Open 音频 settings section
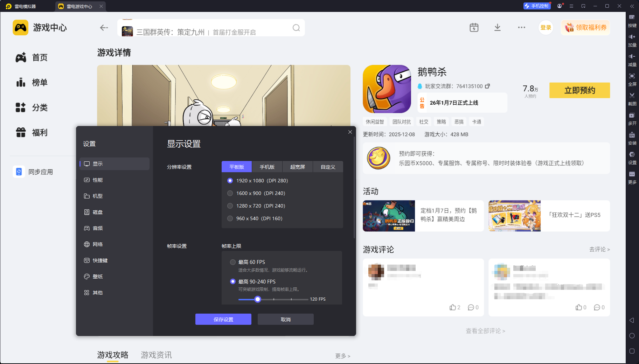This screenshot has width=639, height=364. [114, 228]
